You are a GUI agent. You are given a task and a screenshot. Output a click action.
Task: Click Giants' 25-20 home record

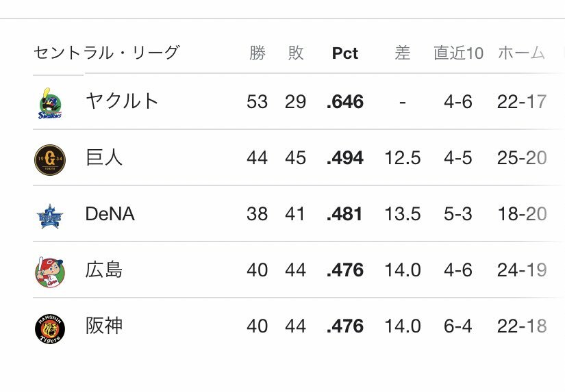tap(522, 157)
